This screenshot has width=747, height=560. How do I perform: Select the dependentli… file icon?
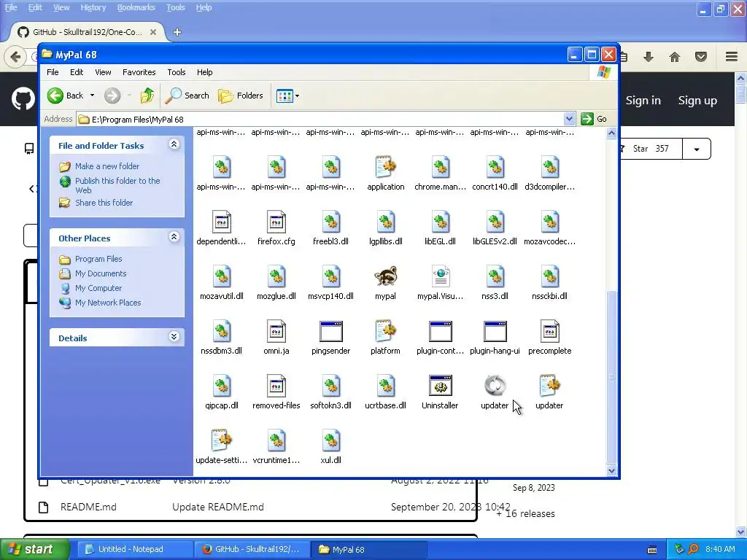coord(222,222)
